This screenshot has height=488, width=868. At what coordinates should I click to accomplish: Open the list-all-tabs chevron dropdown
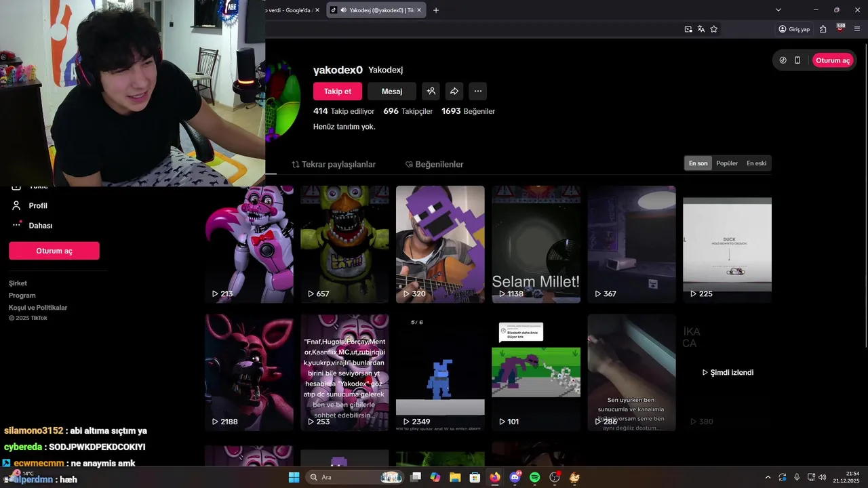[x=778, y=10]
